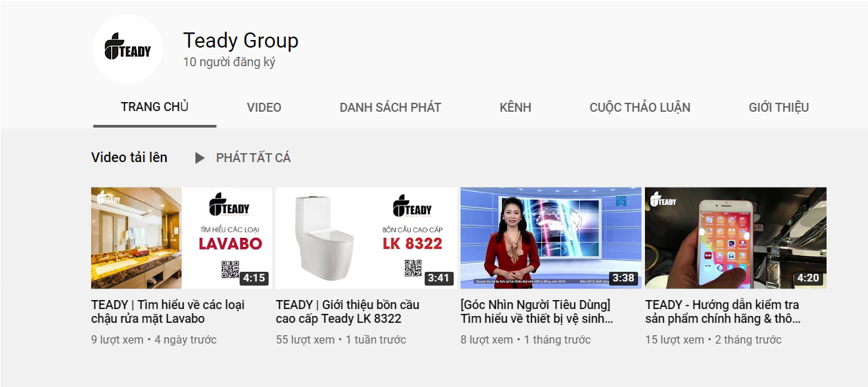Click the 3:38 duration badge on news video
Viewport: 868px width, 387px height.
pyautogui.click(x=623, y=278)
